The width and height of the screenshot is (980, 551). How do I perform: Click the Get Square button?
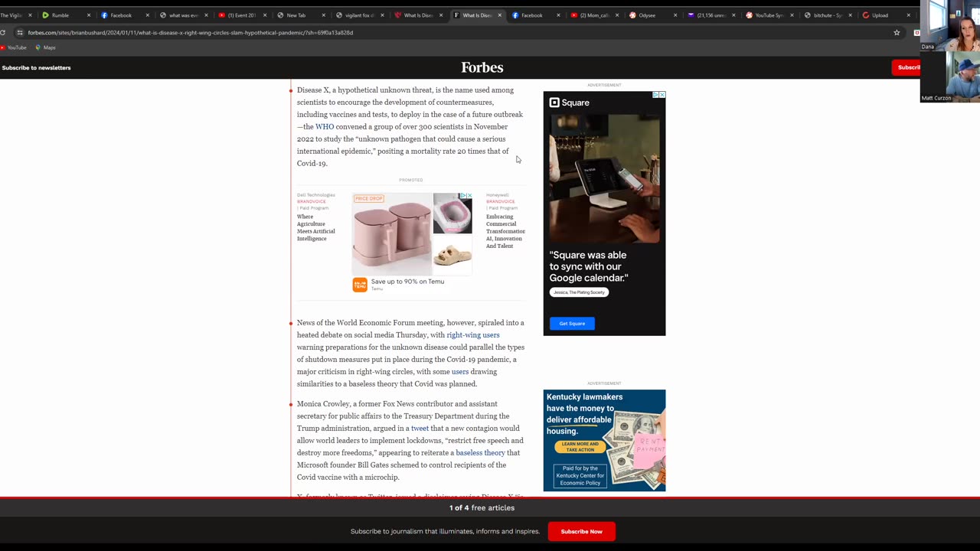pos(572,324)
